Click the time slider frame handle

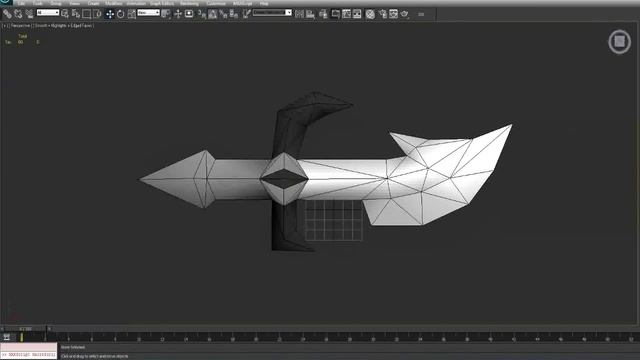click(25, 329)
